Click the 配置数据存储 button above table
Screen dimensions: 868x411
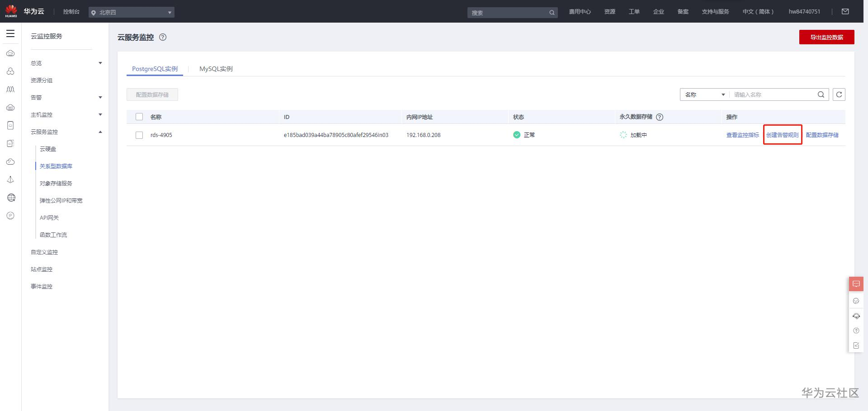152,94
